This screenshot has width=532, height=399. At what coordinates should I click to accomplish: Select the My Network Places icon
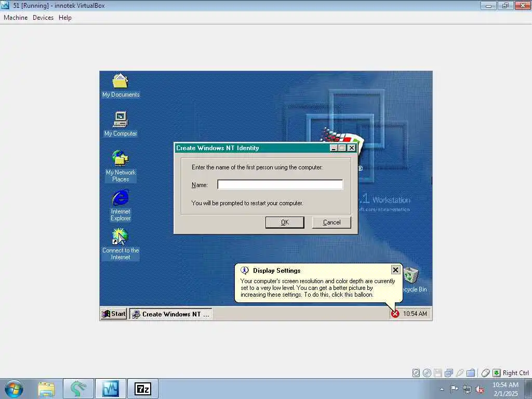point(121,166)
